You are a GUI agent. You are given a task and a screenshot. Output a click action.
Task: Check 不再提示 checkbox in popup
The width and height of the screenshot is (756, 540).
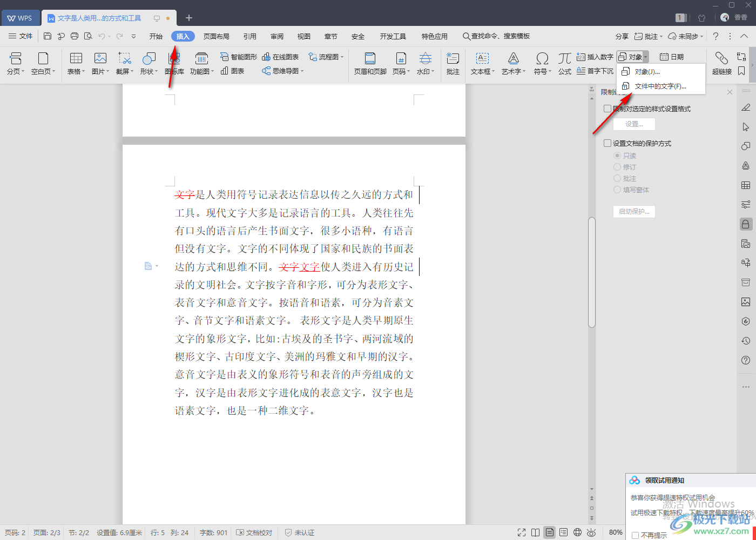635,535
